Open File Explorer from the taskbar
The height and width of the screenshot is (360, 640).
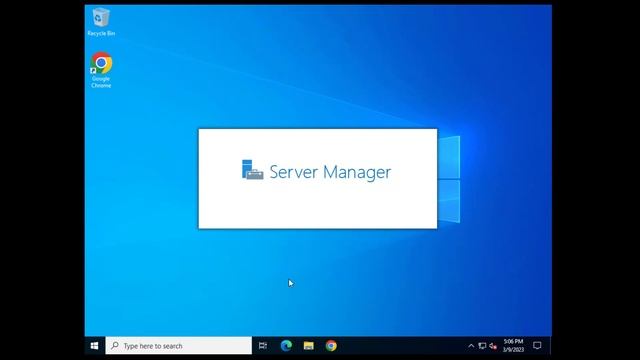point(309,346)
